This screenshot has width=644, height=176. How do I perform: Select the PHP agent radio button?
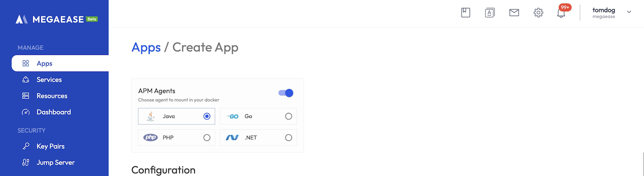click(207, 138)
